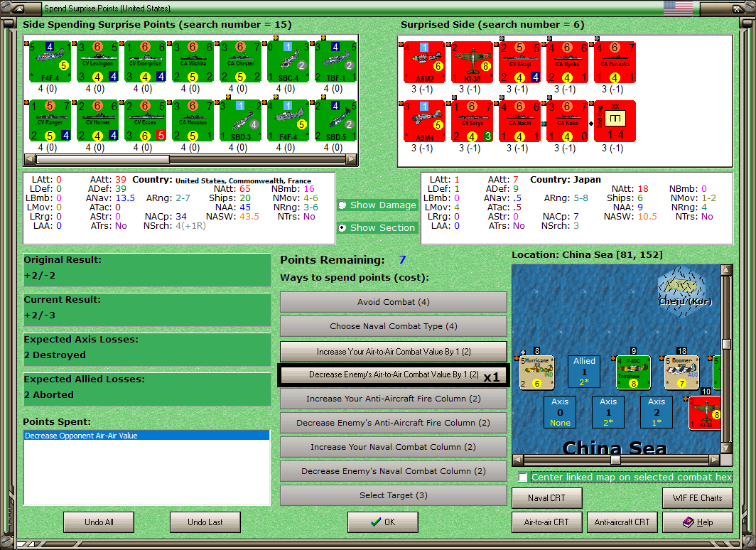Click left arrow of map horizontal scrollbar
The height and width of the screenshot is (550, 756).
[x=517, y=460]
